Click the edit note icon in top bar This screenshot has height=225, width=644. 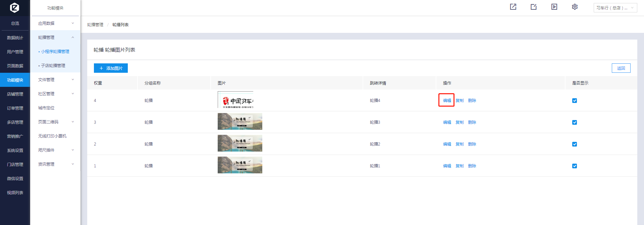click(534, 7)
